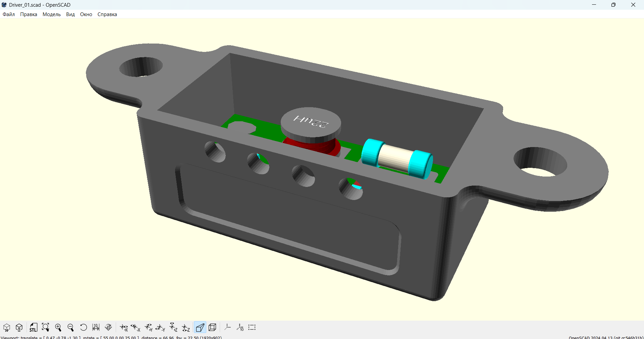This screenshot has width=644, height=339.
Task: Open the Вид menu
Action: (x=70, y=14)
